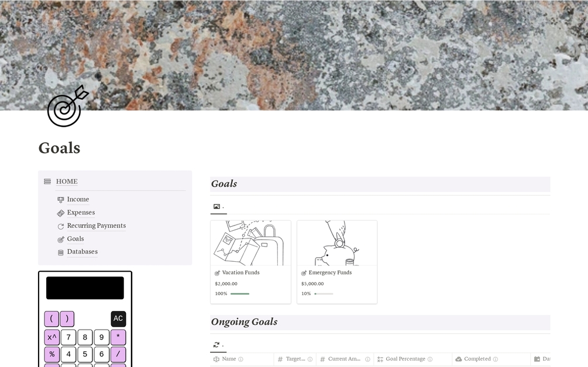Open the Vacation Funds card
The image size is (588, 367).
[x=250, y=262]
